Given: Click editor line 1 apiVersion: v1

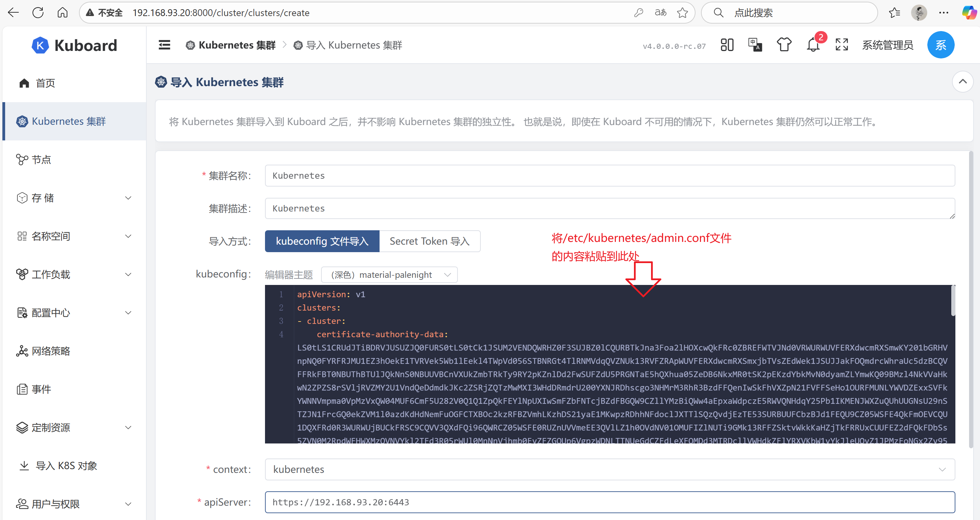Looking at the screenshot, I should [331, 294].
